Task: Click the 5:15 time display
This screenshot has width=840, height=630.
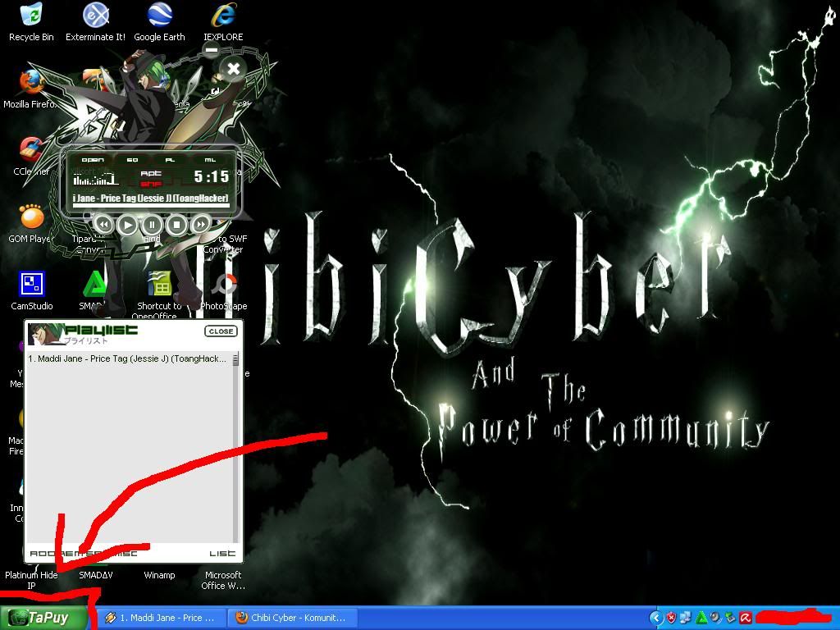Action: (211, 176)
